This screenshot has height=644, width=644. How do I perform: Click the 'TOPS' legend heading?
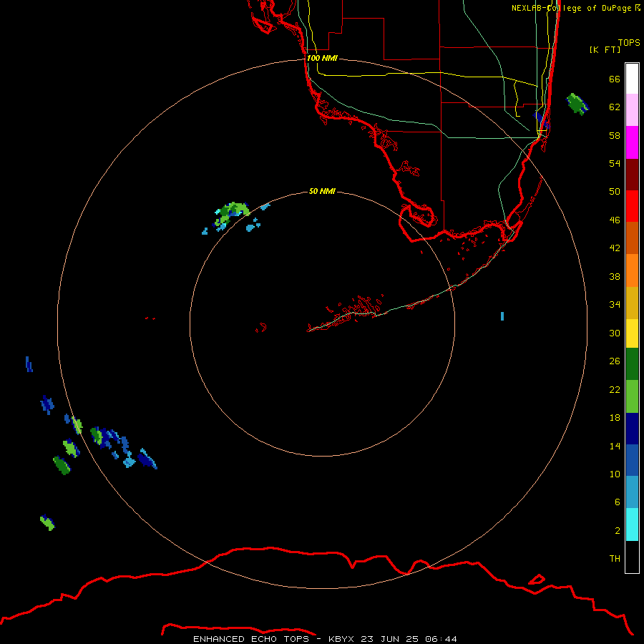(x=629, y=43)
